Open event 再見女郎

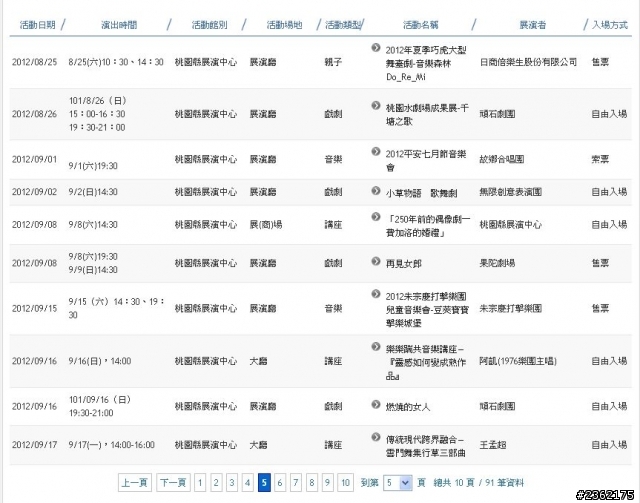pyautogui.click(x=403, y=263)
